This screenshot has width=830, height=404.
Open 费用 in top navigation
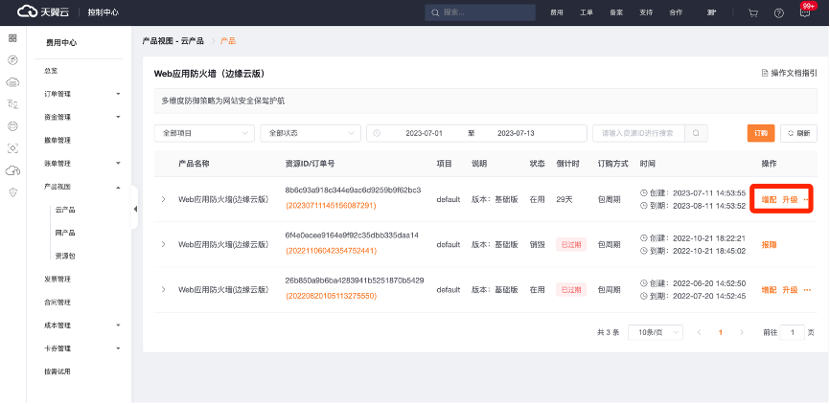(x=556, y=13)
